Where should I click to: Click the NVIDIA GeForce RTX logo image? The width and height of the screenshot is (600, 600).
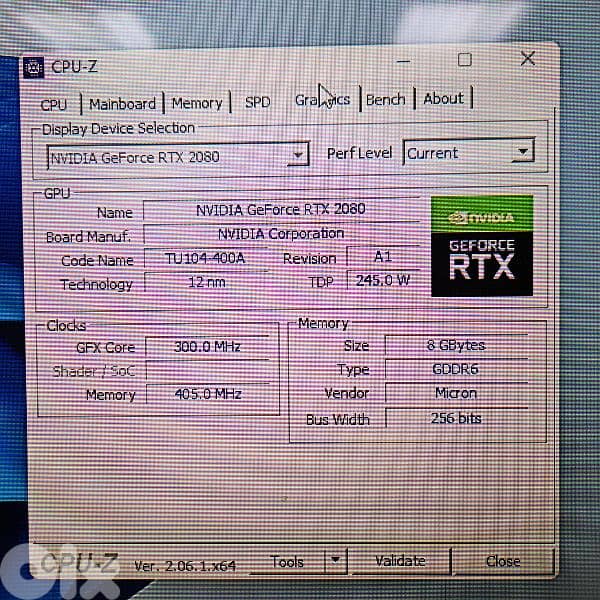(482, 245)
